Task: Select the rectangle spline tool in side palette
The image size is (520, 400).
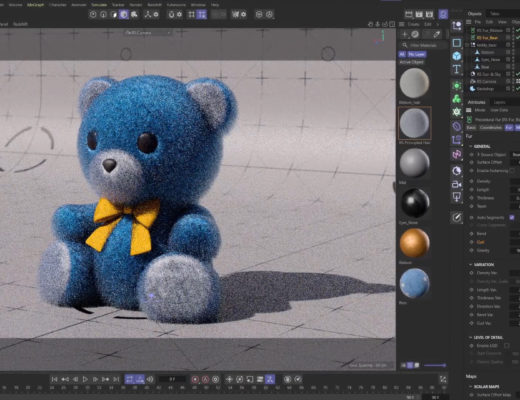Action: click(x=457, y=43)
